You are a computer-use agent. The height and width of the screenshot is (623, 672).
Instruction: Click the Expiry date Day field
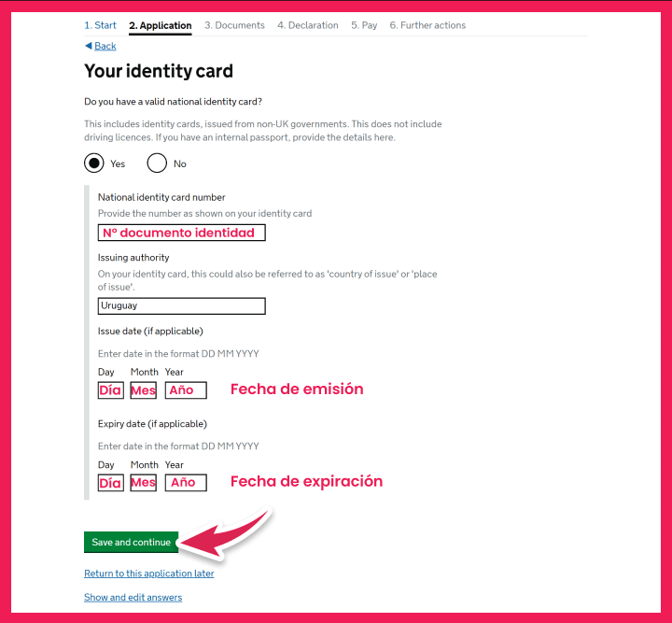tap(110, 483)
